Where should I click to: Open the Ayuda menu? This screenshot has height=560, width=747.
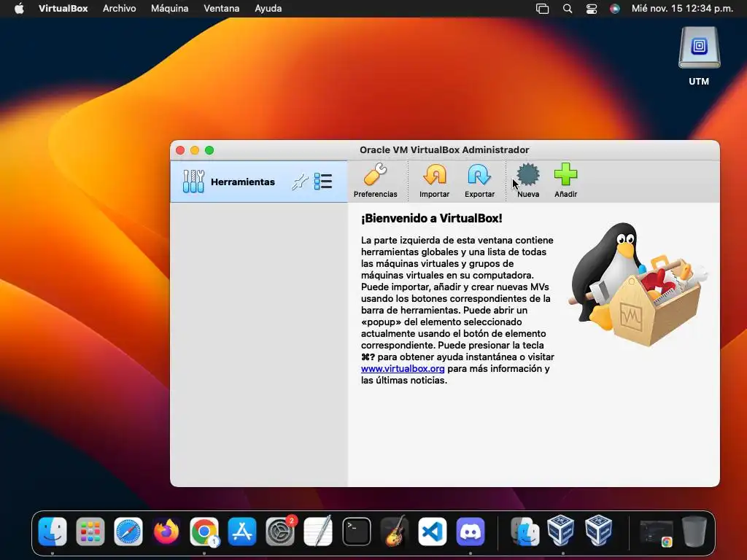pos(268,9)
